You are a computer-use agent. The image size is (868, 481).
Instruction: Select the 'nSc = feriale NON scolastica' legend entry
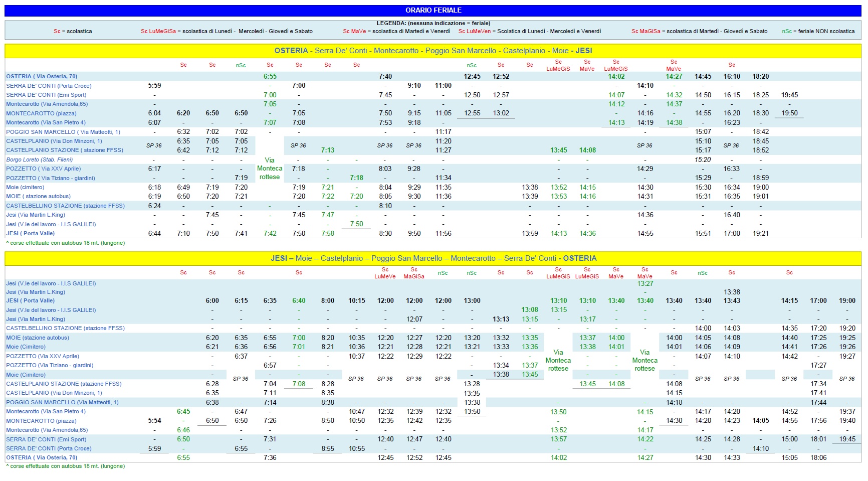tap(818, 31)
